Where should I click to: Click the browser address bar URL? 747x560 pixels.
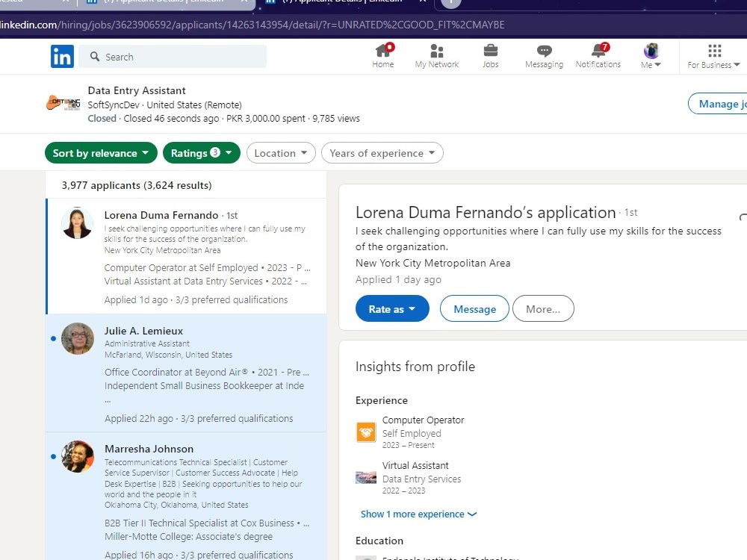point(252,25)
